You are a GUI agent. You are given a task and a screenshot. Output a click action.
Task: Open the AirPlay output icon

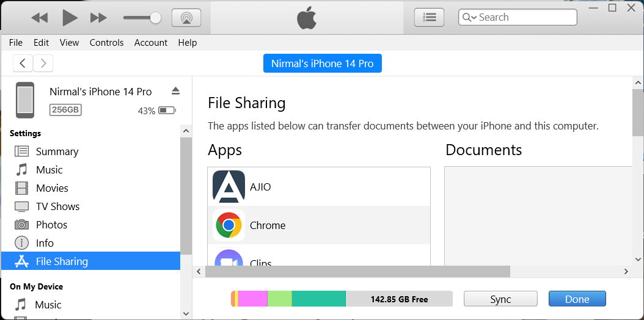[186, 18]
